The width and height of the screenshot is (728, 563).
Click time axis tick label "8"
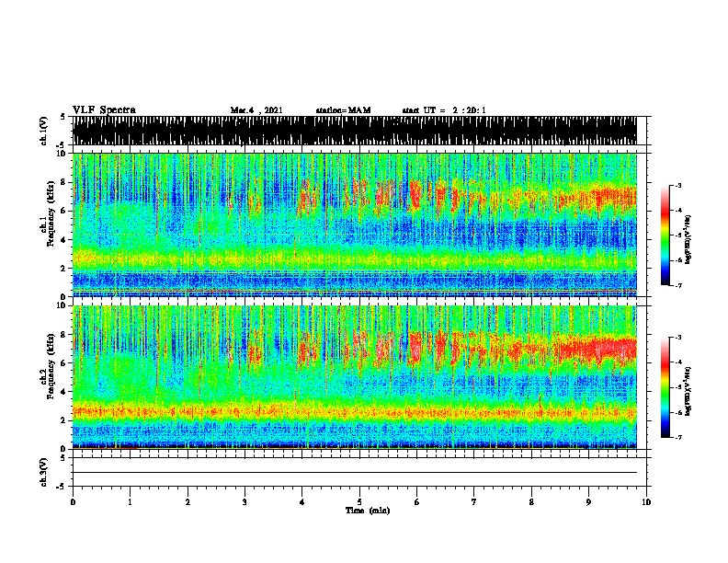click(531, 502)
